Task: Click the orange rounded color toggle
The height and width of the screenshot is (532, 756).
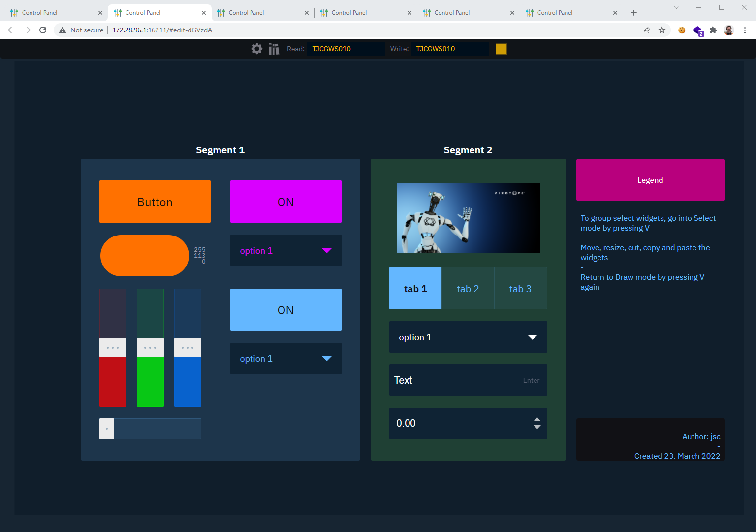Action: pyautogui.click(x=144, y=255)
